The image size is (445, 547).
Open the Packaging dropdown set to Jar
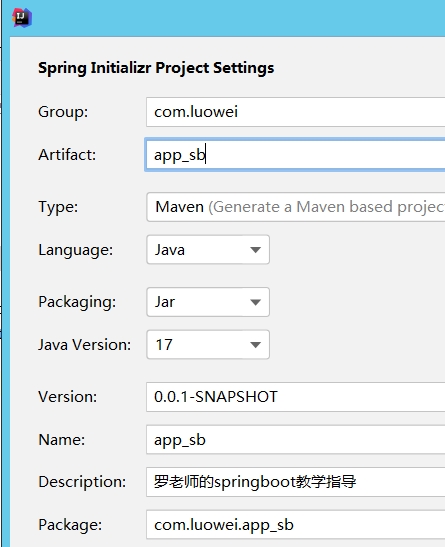tap(208, 302)
